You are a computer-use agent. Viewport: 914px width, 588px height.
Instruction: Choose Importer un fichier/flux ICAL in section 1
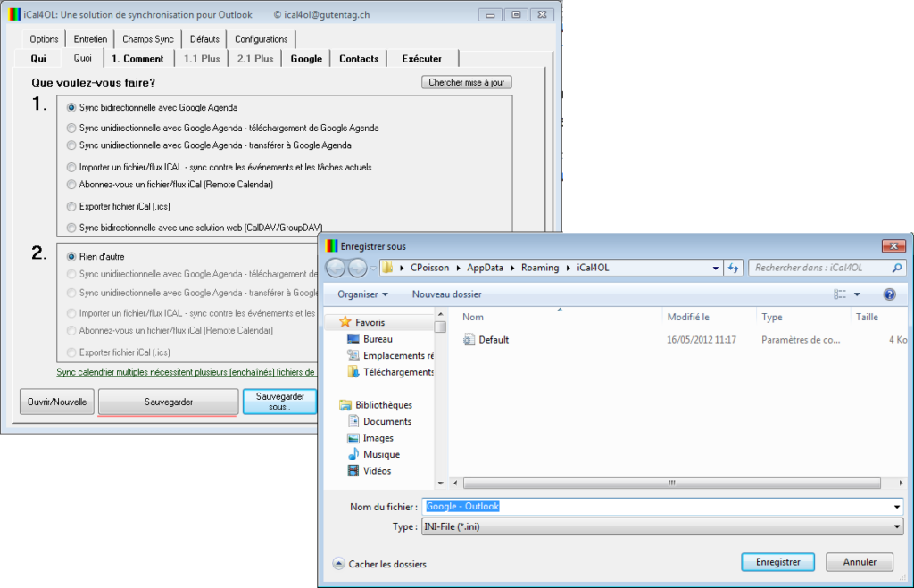pos(71,167)
